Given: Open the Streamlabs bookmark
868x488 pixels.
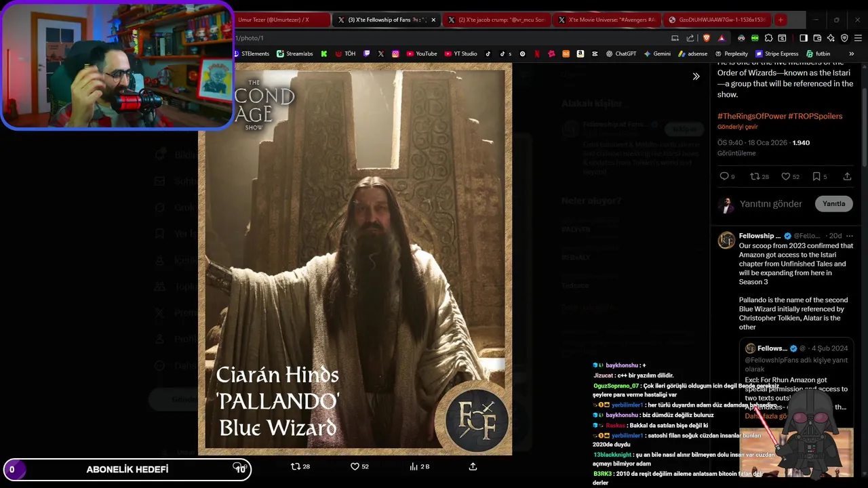Looking at the screenshot, I should coord(295,54).
